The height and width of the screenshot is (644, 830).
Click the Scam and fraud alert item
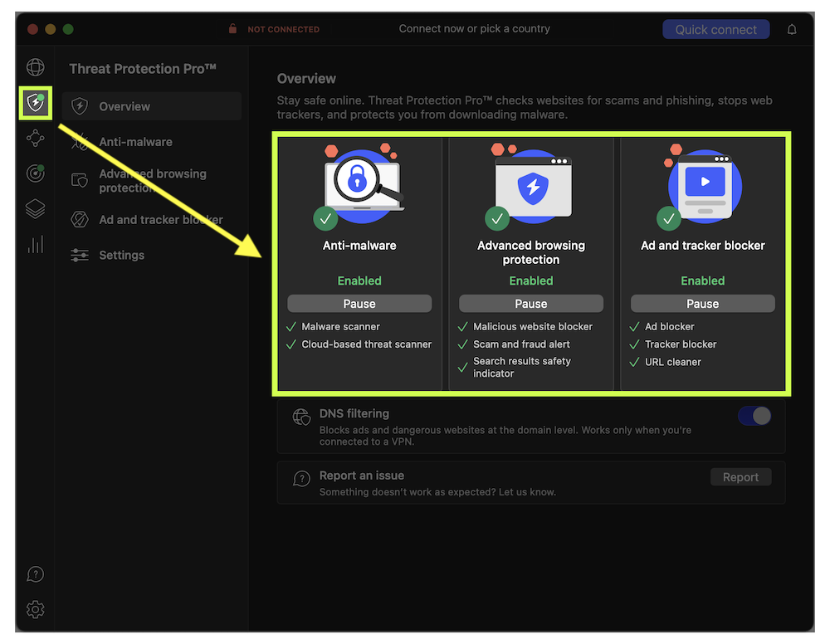(x=514, y=344)
